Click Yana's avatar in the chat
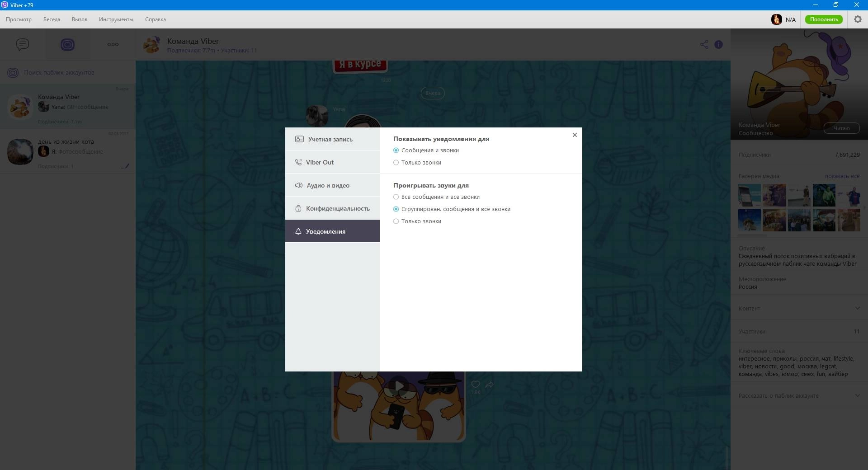 click(317, 116)
